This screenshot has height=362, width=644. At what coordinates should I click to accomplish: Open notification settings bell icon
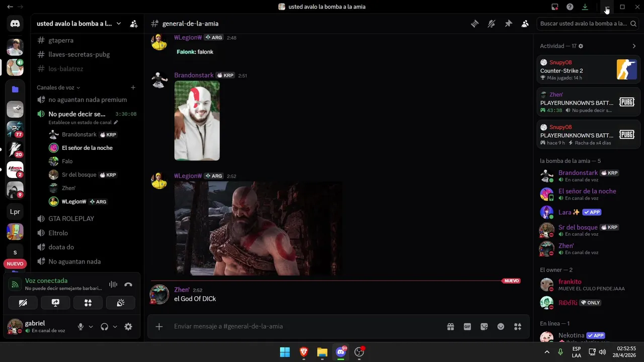(x=492, y=24)
